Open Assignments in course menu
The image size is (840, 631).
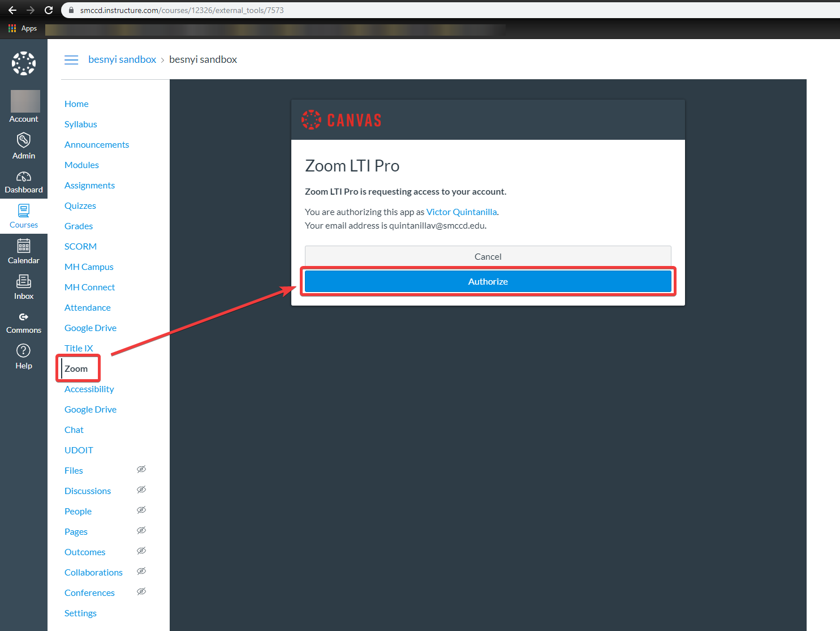89,185
